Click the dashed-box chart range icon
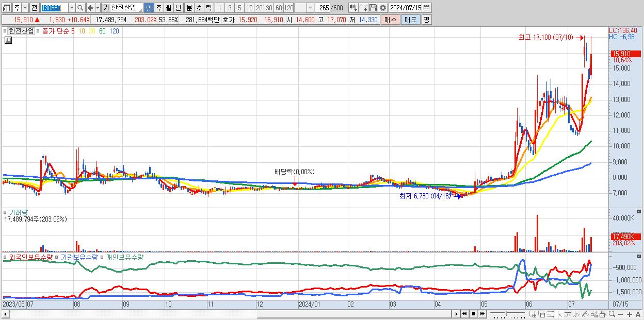Image resolution: width=644 pixels, height=320 pixels. 550,314
